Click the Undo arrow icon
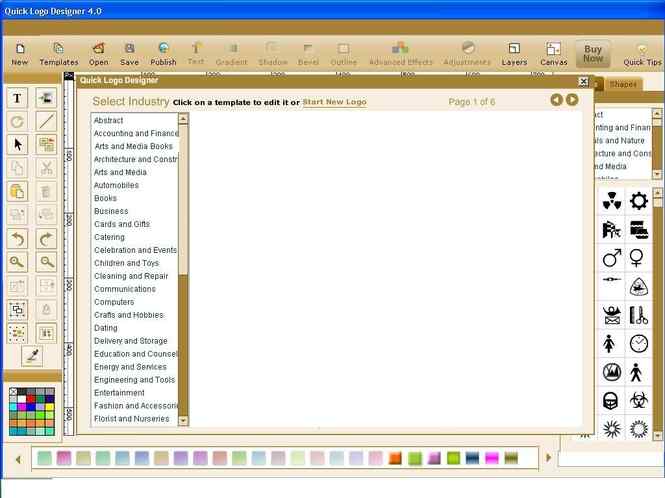This screenshot has width=665, height=498. coord(17,239)
